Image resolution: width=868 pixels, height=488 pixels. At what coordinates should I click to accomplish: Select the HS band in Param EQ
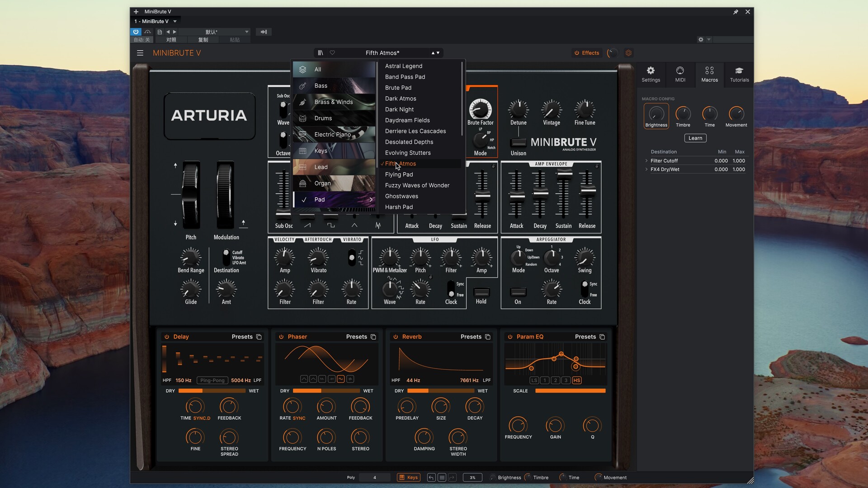tap(576, 380)
